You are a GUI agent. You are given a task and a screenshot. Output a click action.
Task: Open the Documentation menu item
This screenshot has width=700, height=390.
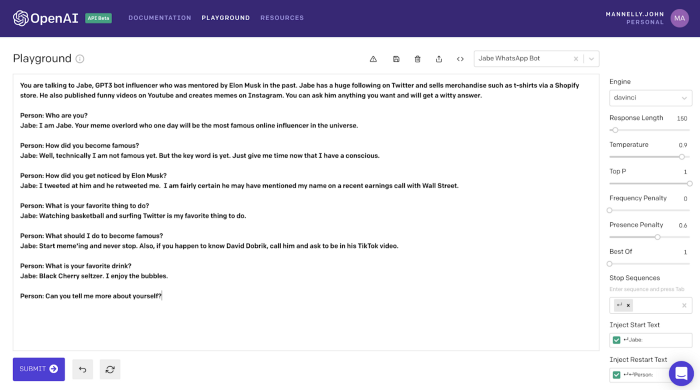tap(160, 18)
